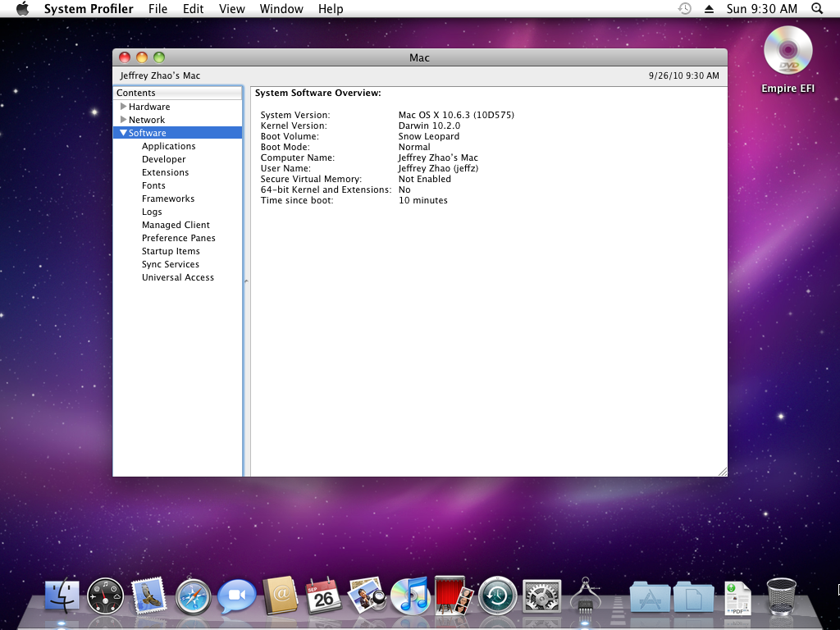The width and height of the screenshot is (840, 630).
Task: Launch Safari from the Dock
Action: click(193, 596)
